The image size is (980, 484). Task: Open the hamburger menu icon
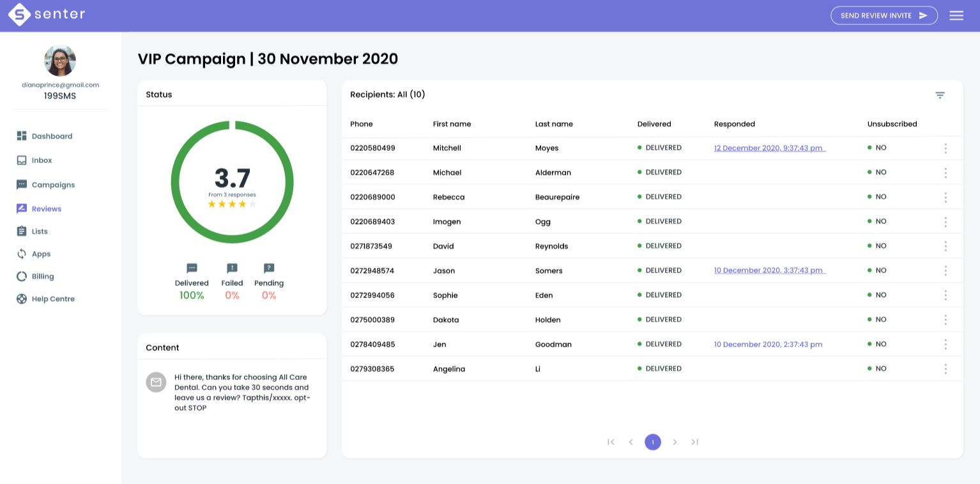coord(956,15)
